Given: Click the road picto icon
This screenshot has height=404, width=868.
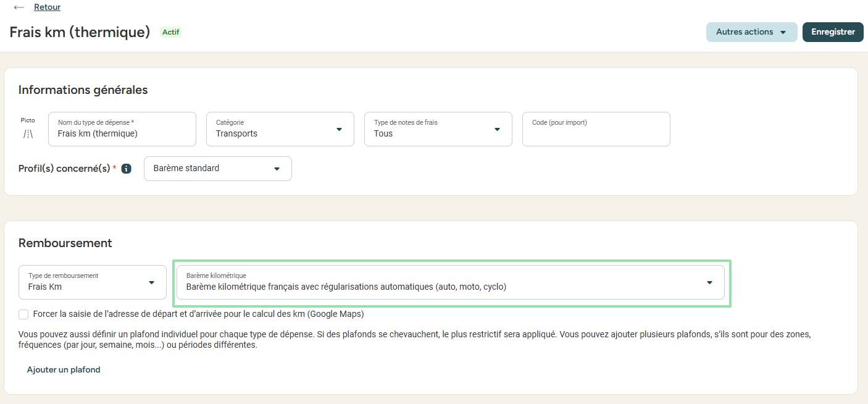Looking at the screenshot, I should [28, 133].
